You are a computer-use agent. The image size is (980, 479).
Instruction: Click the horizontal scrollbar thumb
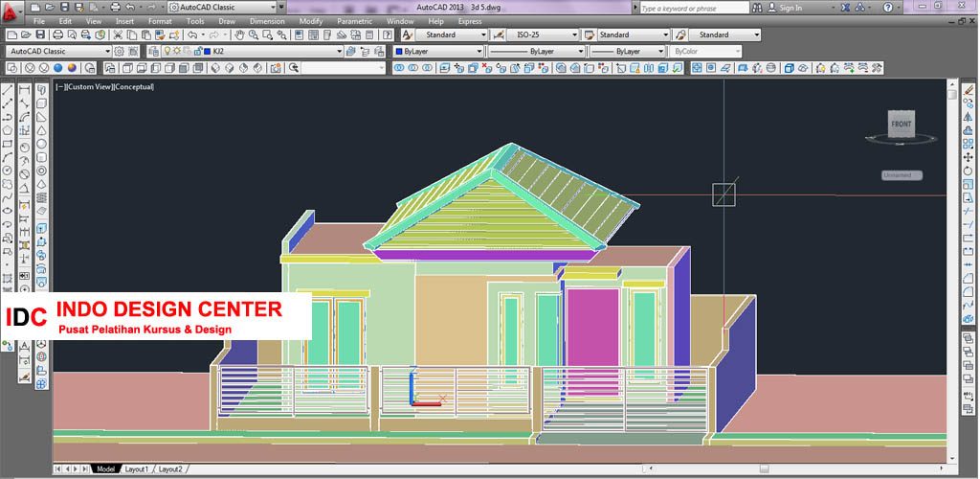point(764,468)
